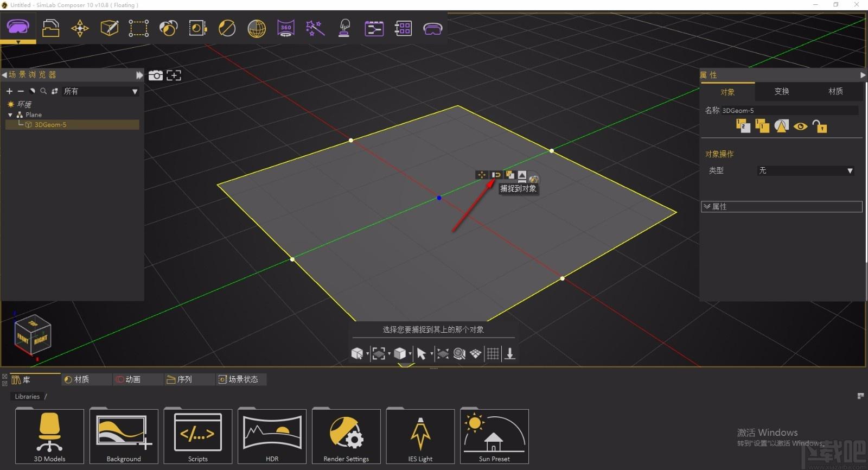Open the globe environment toolbar icon
The width and height of the screenshot is (868, 470).
coord(257,28)
